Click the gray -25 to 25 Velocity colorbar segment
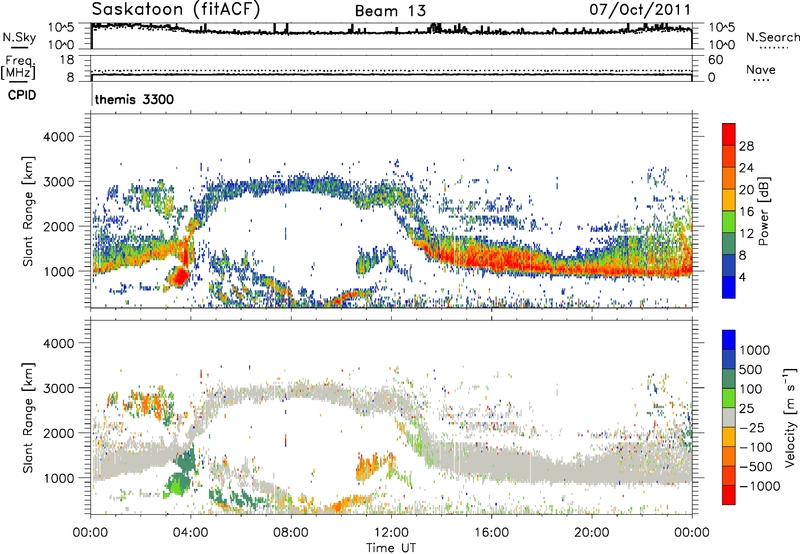Viewport: 800px width, 554px height. point(729,417)
